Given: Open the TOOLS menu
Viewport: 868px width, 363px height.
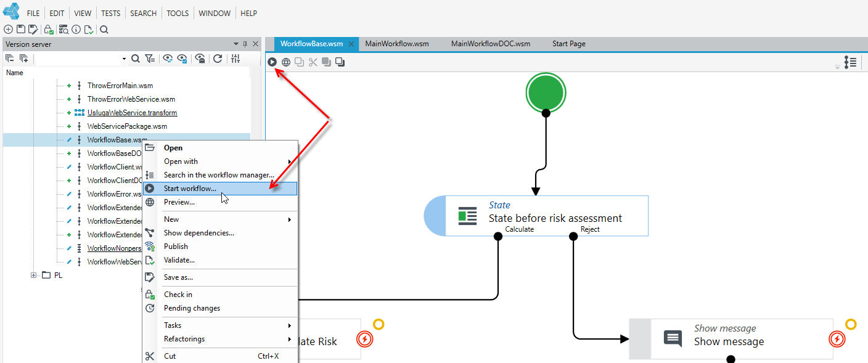Looking at the screenshot, I should (x=178, y=13).
